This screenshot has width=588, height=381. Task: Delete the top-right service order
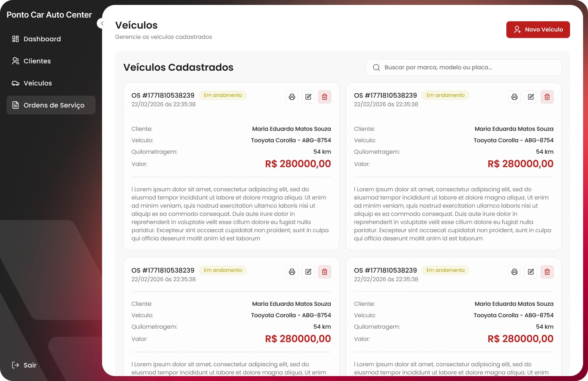547,97
